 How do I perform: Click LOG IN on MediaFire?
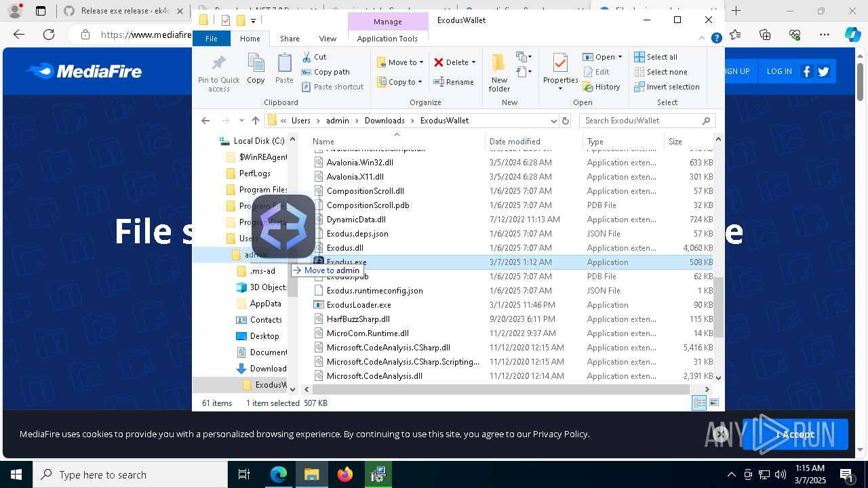(779, 71)
